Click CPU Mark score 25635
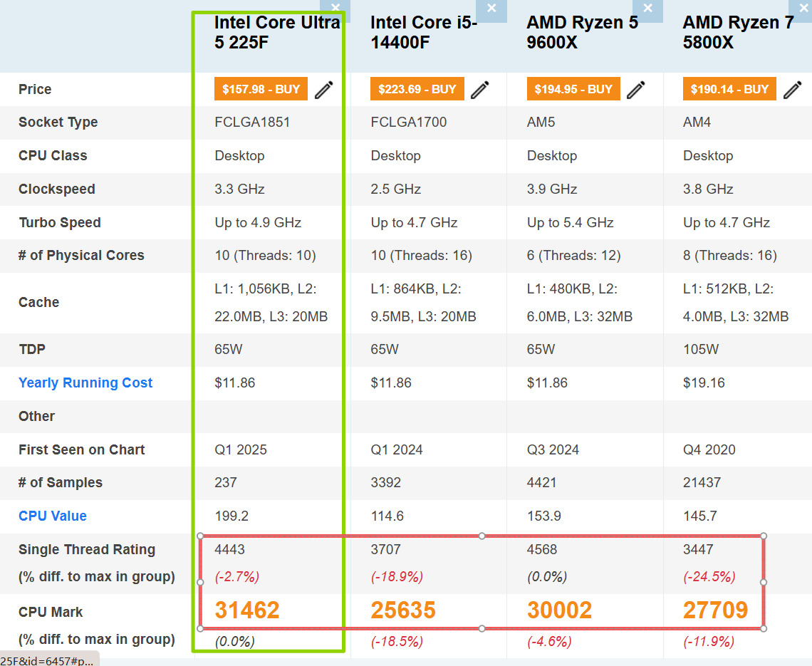Viewport: 812px width, 666px height. pos(403,610)
